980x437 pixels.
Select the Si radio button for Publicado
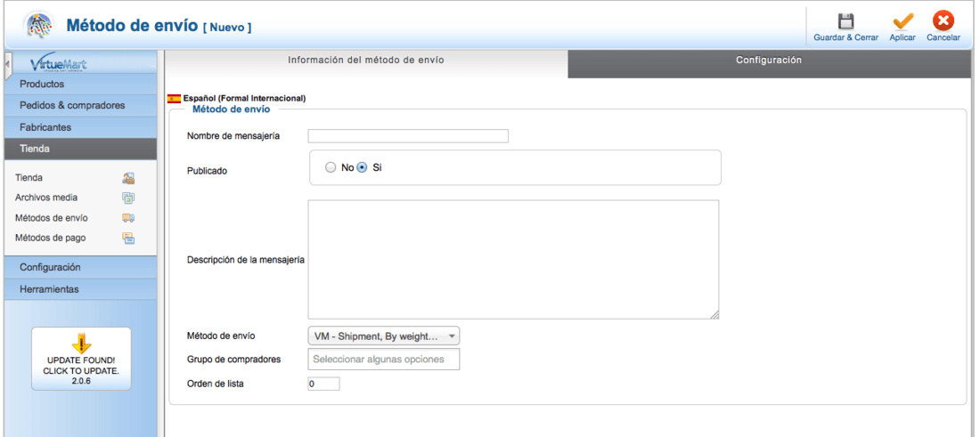click(361, 167)
